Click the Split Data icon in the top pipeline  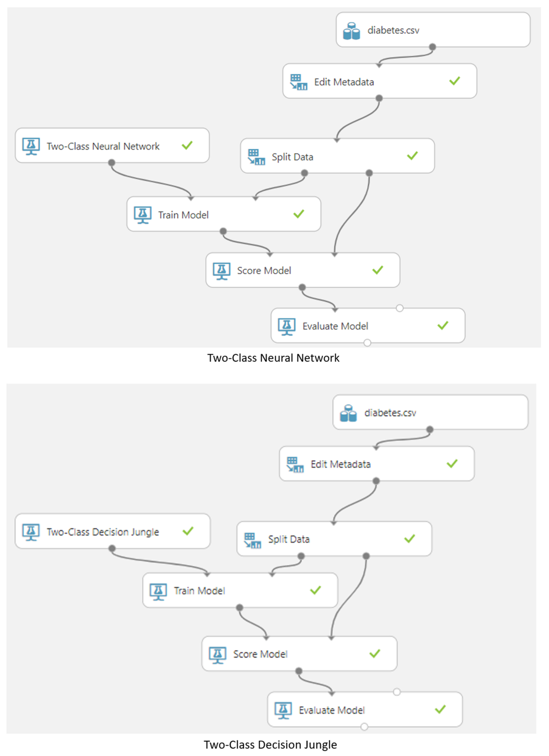(x=256, y=157)
